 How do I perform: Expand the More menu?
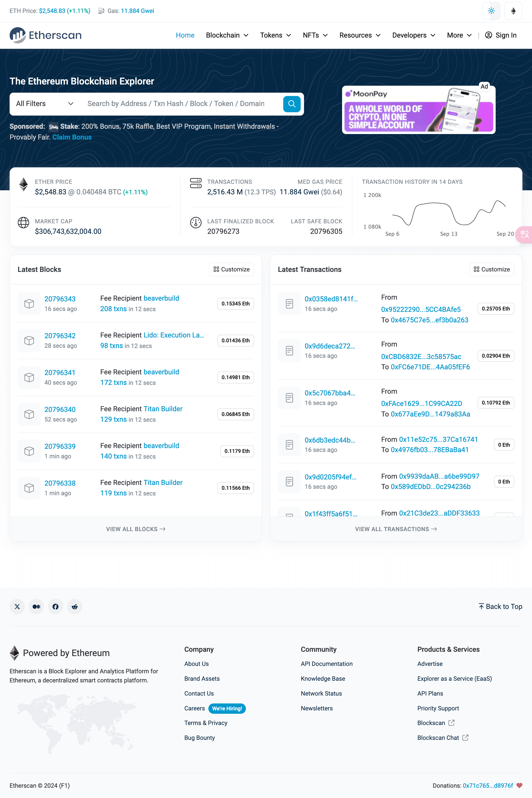pyautogui.click(x=459, y=35)
